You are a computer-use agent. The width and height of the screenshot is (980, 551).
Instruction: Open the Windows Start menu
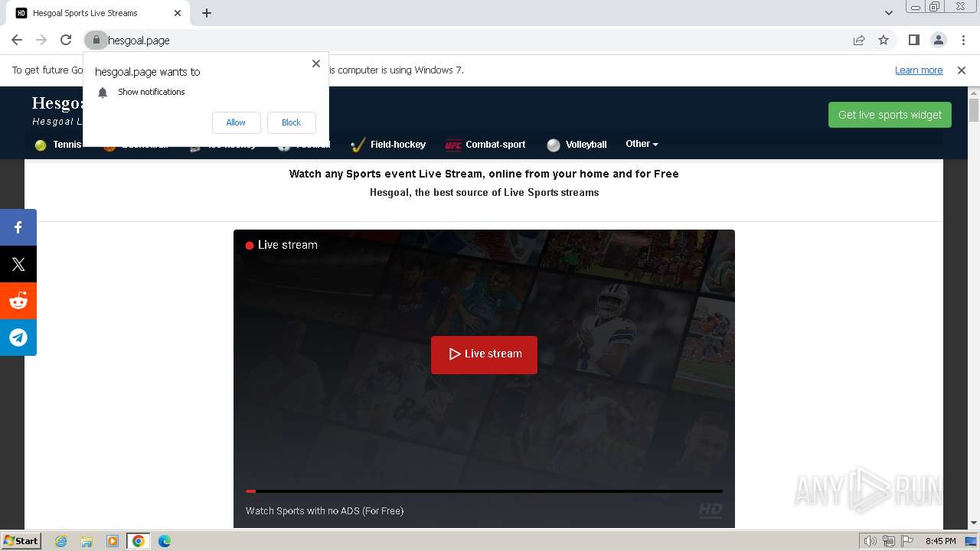(21, 541)
